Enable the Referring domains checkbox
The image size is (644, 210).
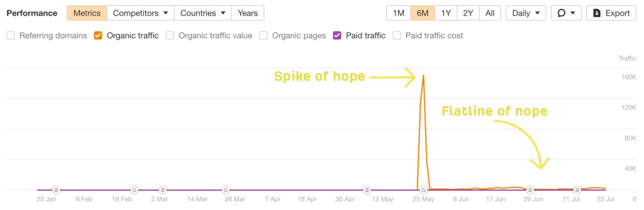(x=11, y=35)
